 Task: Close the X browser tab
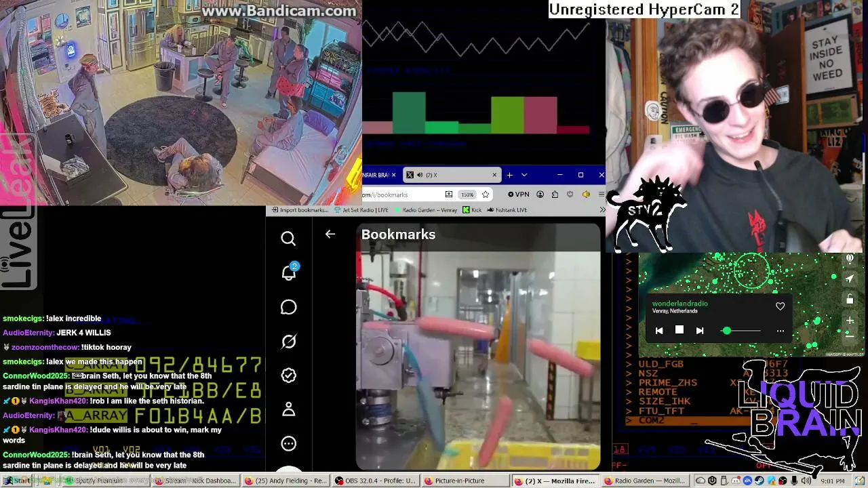tap(494, 175)
